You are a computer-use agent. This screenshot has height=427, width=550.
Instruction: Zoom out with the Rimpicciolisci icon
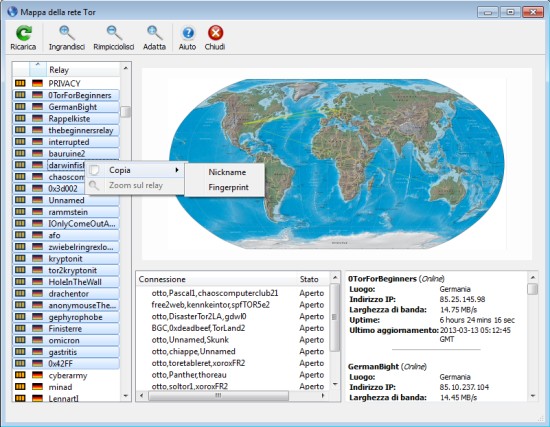(114, 33)
